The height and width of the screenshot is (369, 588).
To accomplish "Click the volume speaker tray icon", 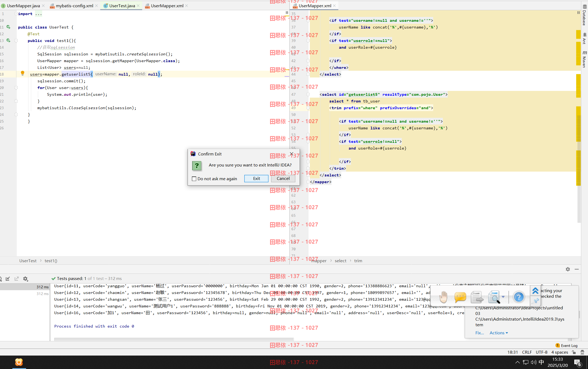I will tap(533, 362).
